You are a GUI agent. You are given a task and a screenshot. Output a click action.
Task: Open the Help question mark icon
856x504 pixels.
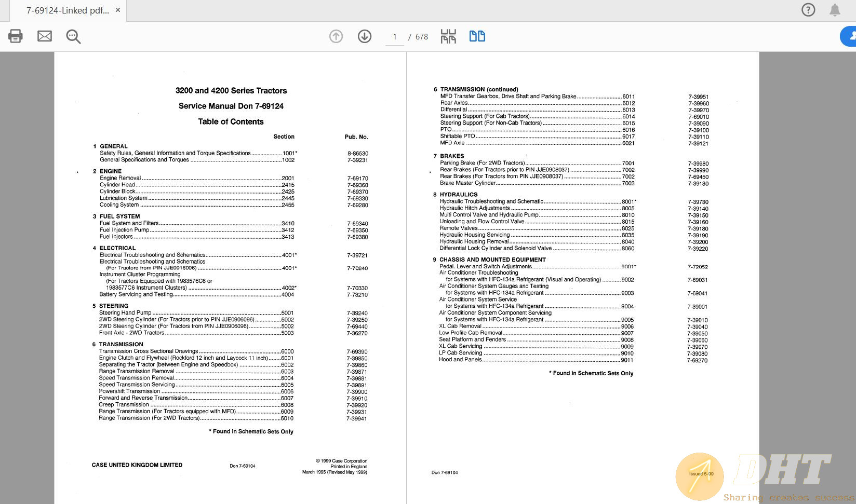(808, 10)
